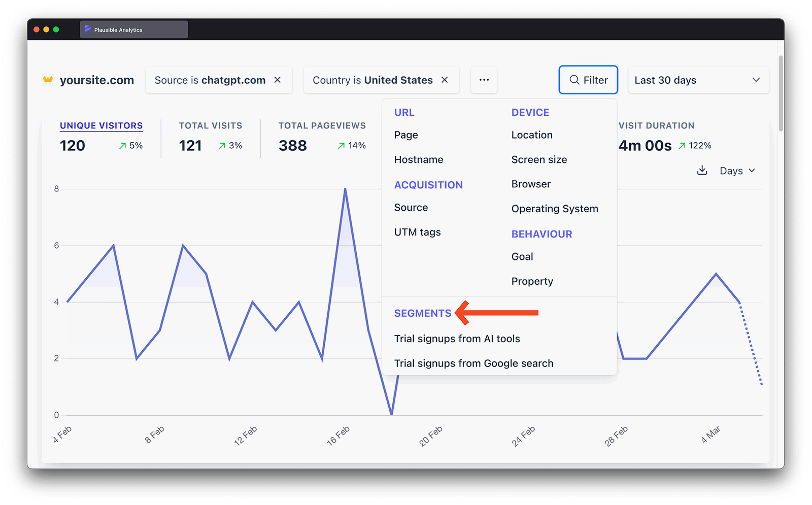Remove the United States country filter
Viewport: 812px width, 505px height.
pyautogui.click(x=445, y=80)
